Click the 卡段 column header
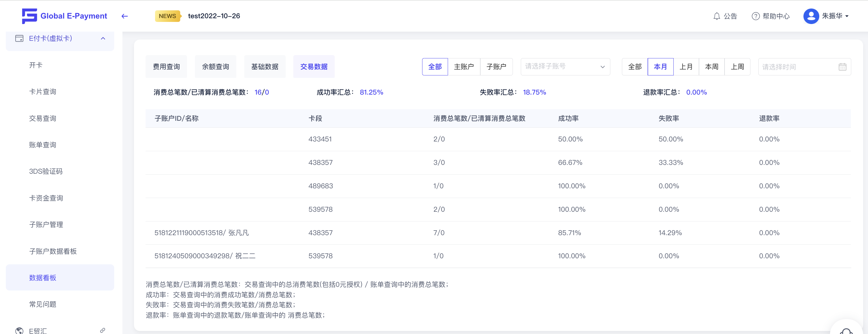This screenshot has height=334, width=868. tap(315, 118)
